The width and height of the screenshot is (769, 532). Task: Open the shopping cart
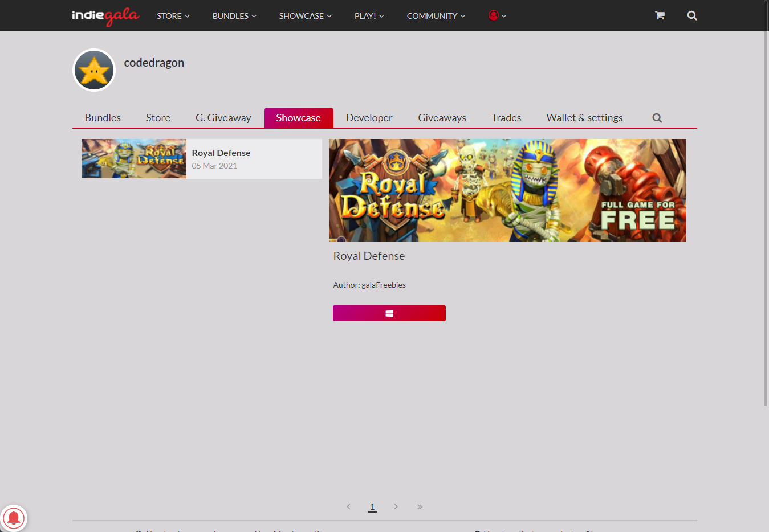[x=660, y=15]
